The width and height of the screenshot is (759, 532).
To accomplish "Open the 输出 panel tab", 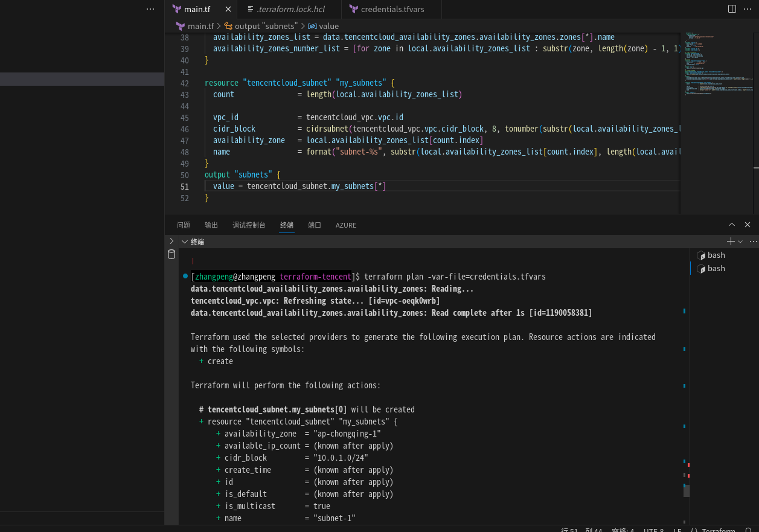I will pyautogui.click(x=211, y=225).
